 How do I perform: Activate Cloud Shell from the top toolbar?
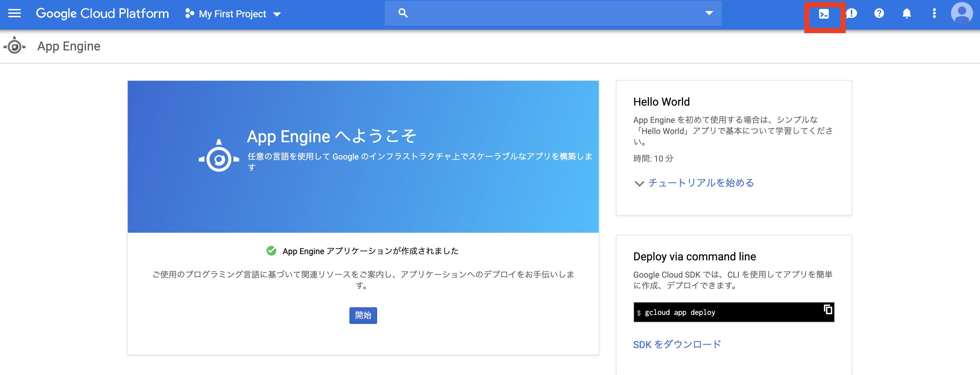(x=824, y=13)
